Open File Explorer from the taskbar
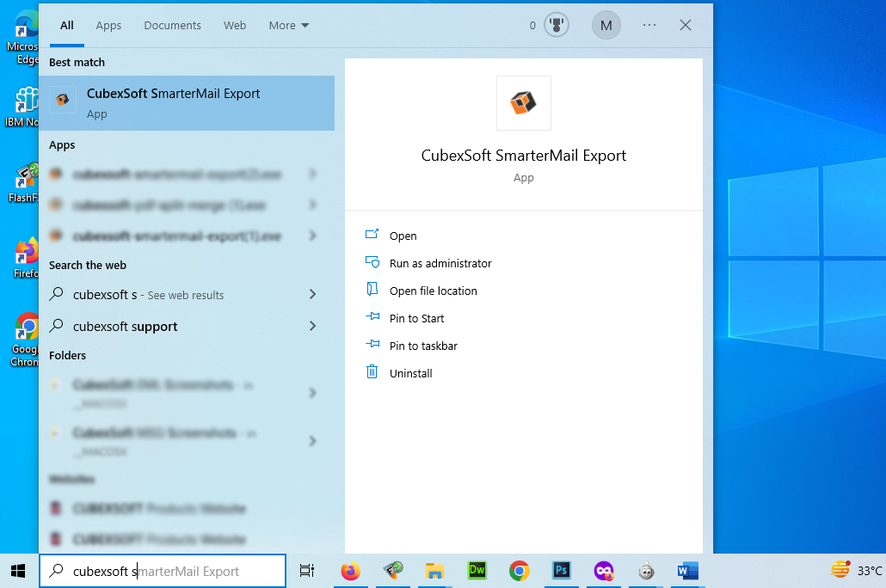The image size is (886, 588). [x=435, y=571]
